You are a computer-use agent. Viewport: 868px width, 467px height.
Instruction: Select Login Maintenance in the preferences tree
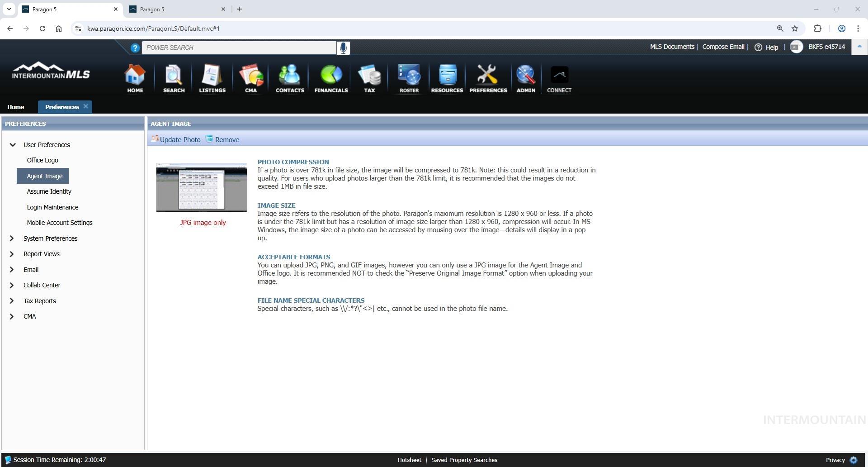(52, 207)
